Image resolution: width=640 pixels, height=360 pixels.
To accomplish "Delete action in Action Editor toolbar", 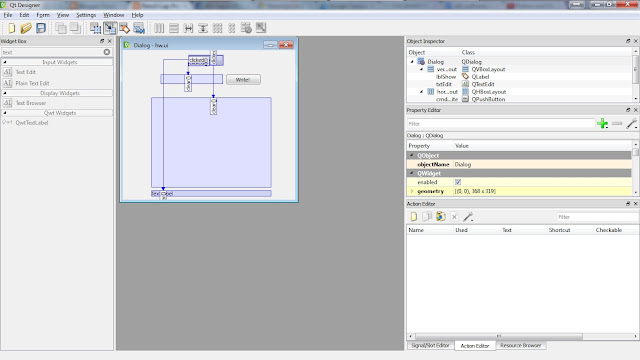I will pyautogui.click(x=454, y=217).
